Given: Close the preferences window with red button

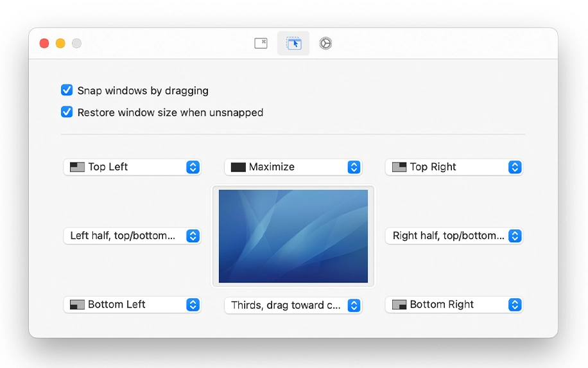Looking at the screenshot, I should 44,44.
